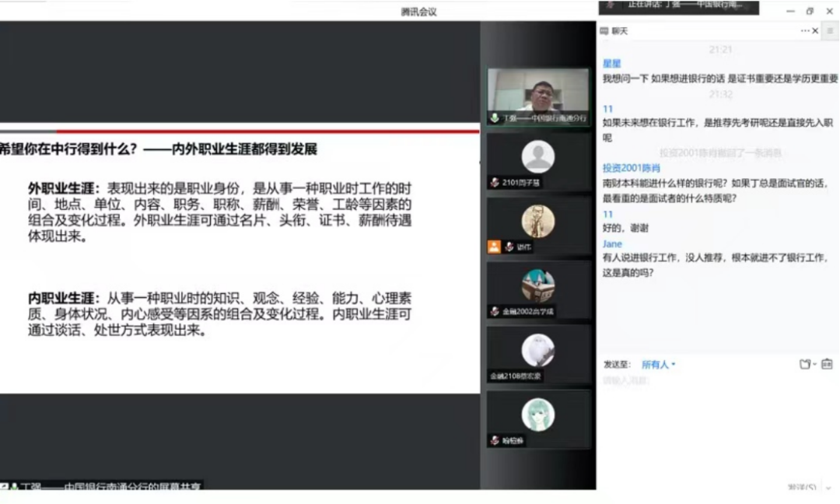Screen dimensions: 840x504
Task: Click muted mic icon on 金融2002 tile
Action: [494, 311]
